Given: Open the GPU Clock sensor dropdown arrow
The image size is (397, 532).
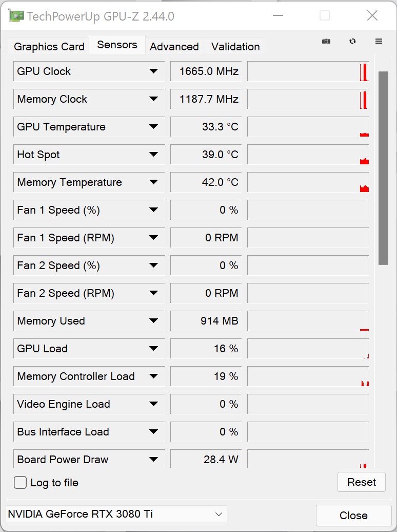Looking at the screenshot, I should pos(153,71).
